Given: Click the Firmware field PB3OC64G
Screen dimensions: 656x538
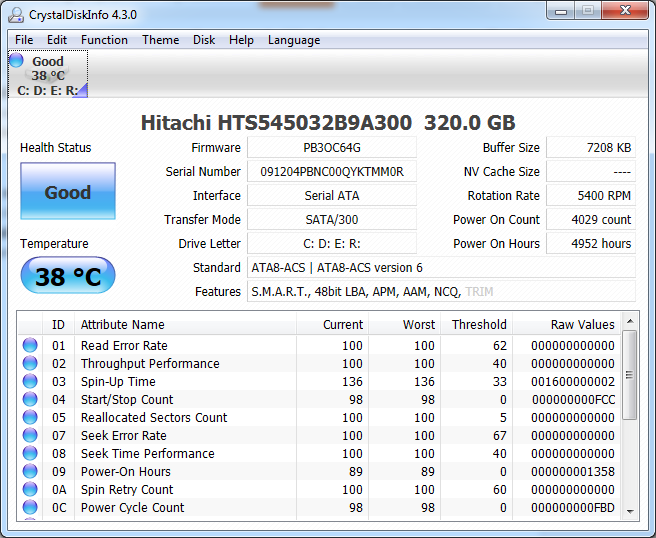Looking at the screenshot, I should coord(332,148).
